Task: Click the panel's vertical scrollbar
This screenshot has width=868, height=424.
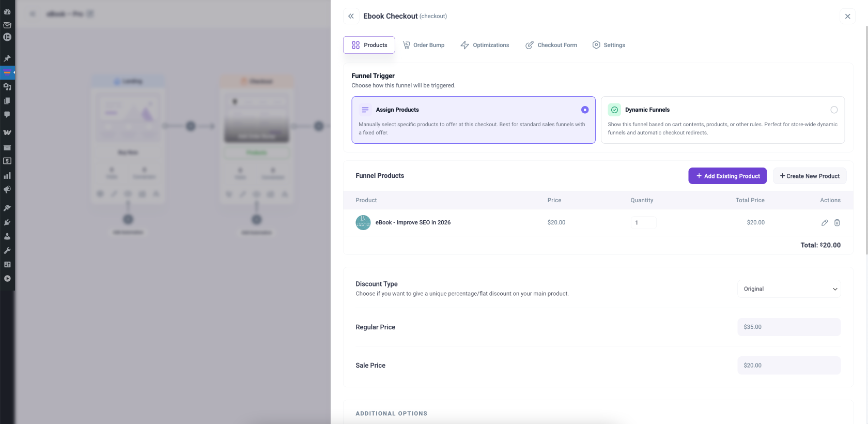Action: coord(866,140)
